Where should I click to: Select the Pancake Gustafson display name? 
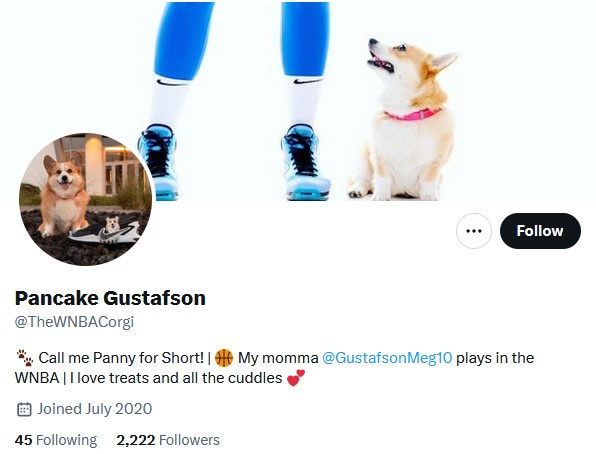[110, 298]
